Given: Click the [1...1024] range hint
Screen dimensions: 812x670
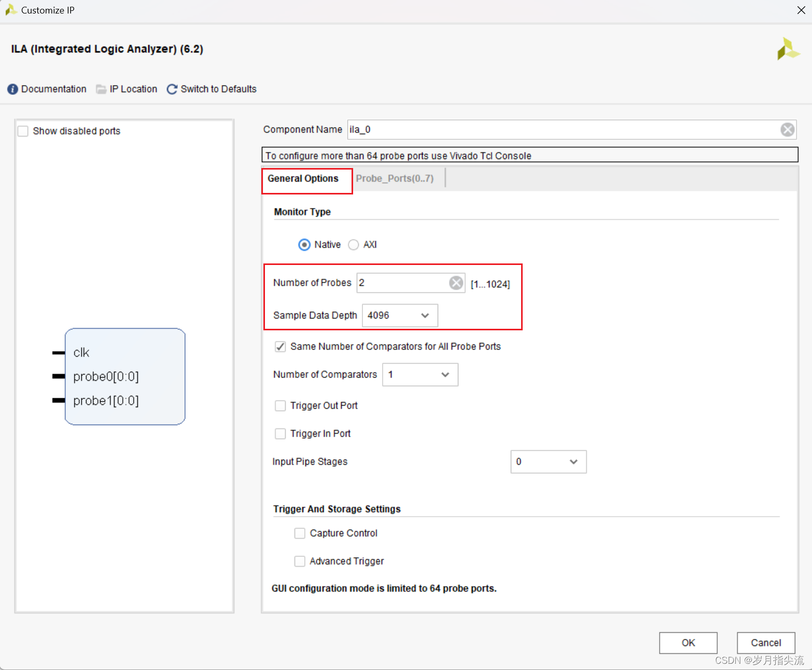Looking at the screenshot, I should coord(491,284).
